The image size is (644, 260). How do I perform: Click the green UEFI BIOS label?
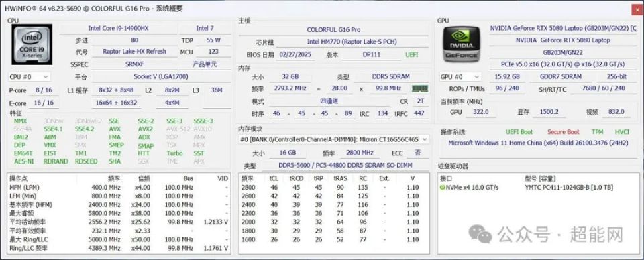coord(411,54)
